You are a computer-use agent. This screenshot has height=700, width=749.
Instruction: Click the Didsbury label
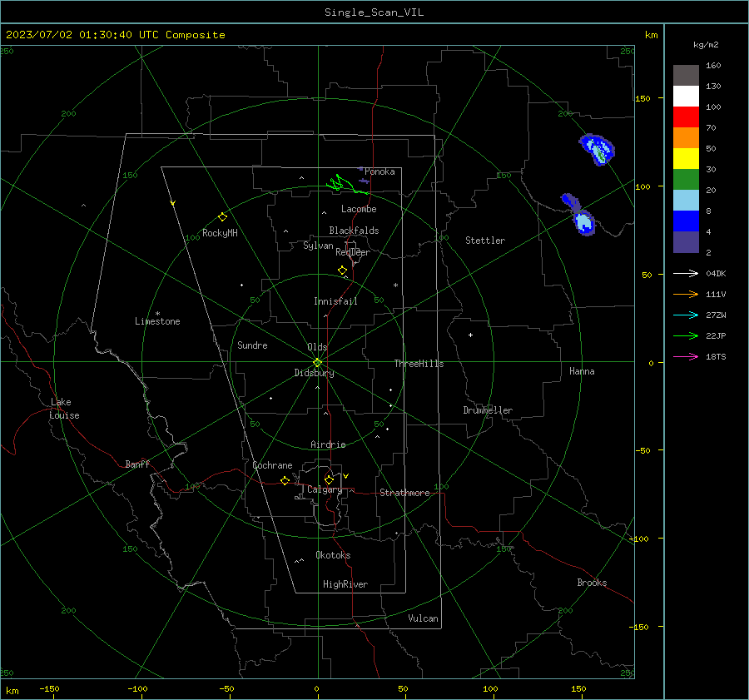click(x=314, y=373)
